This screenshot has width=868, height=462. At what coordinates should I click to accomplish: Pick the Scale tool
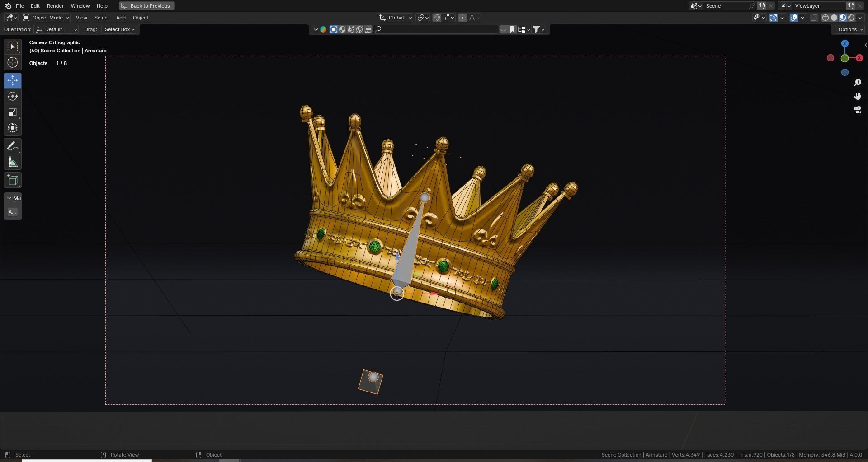click(13, 112)
